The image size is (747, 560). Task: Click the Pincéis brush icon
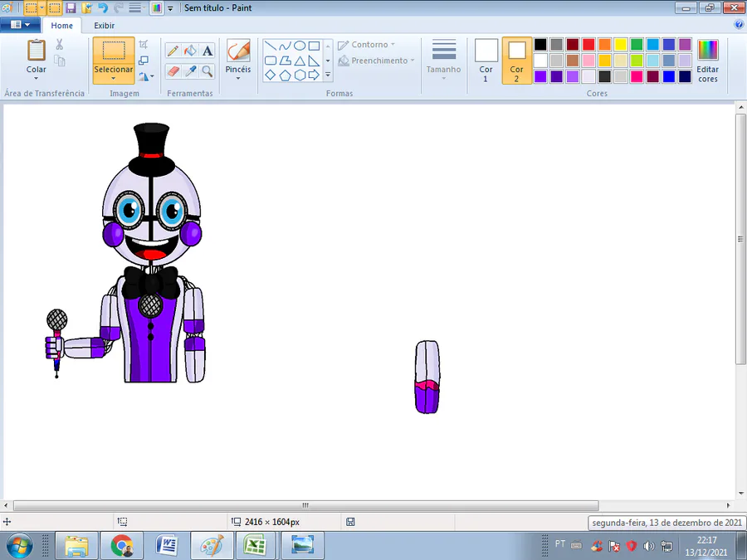(x=238, y=51)
